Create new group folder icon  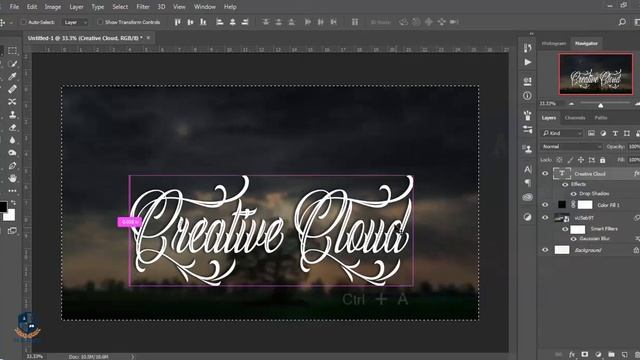coord(611,354)
